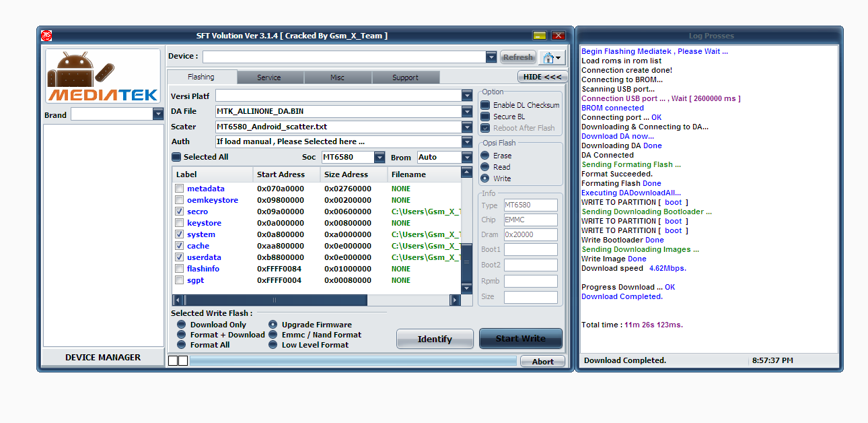Image resolution: width=868 pixels, height=423 pixels.
Task: Click 'Download Completed.' in log
Action: point(622,296)
